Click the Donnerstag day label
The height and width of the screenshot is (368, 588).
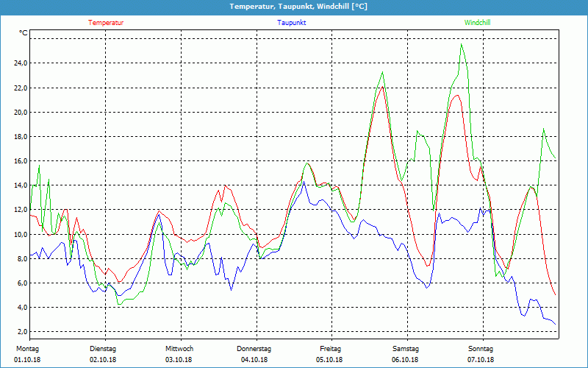[x=254, y=349]
